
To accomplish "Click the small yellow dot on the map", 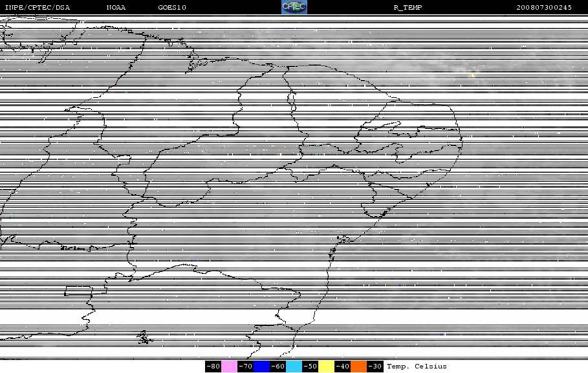I will [473, 75].
